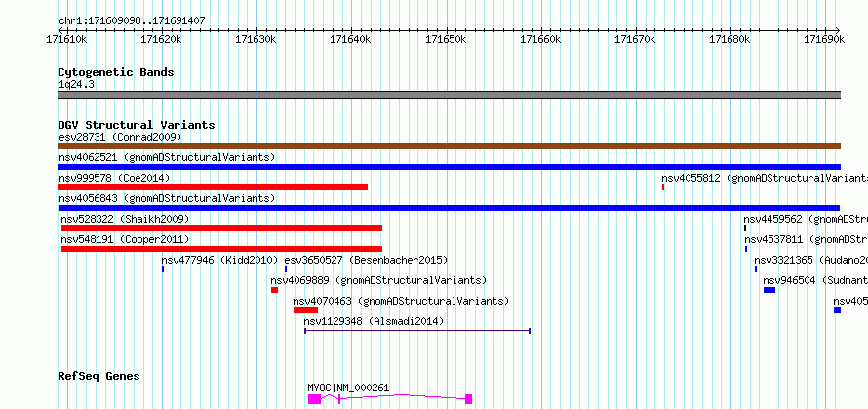Select the tiny red nsv4055812 marker

pos(663,187)
